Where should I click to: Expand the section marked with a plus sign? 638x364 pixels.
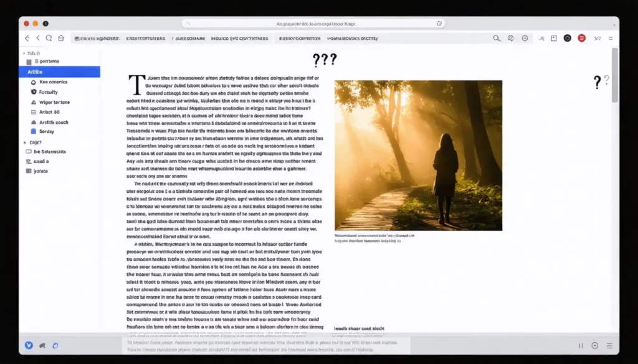point(23,142)
